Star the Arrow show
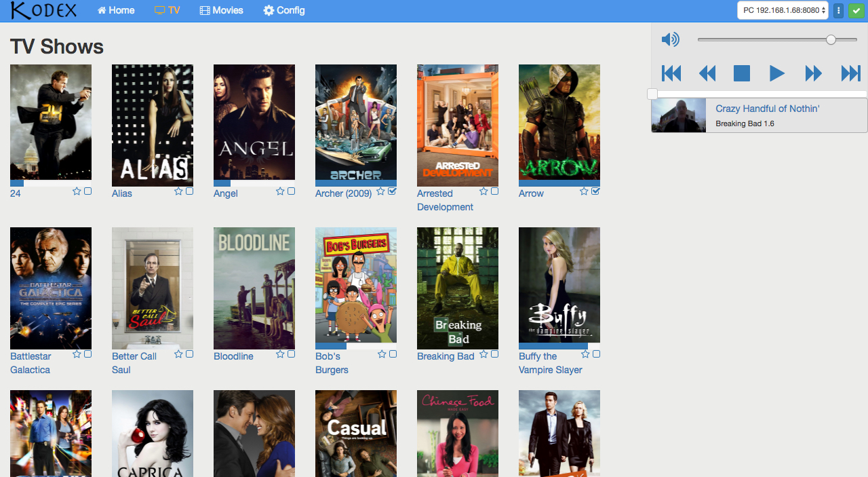868x477 pixels. [584, 191]
